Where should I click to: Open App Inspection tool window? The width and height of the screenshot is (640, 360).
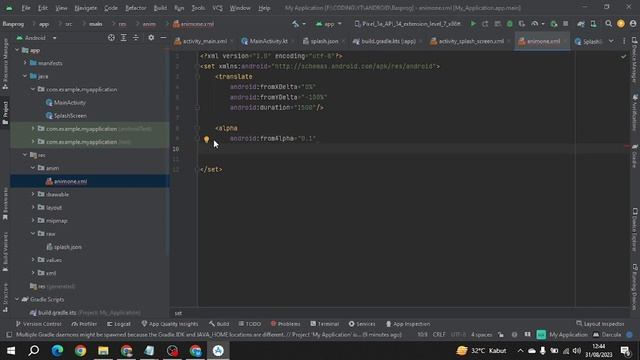[x=408, y=324]
